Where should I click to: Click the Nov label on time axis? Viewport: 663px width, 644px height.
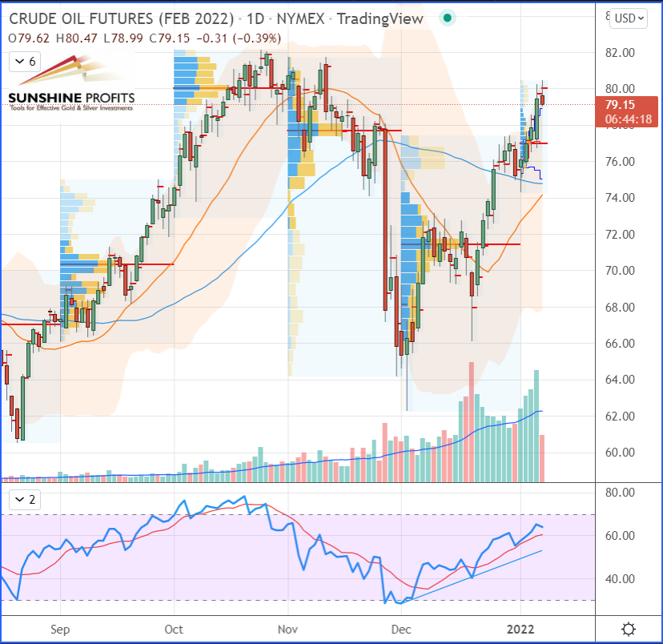point(287,630)
